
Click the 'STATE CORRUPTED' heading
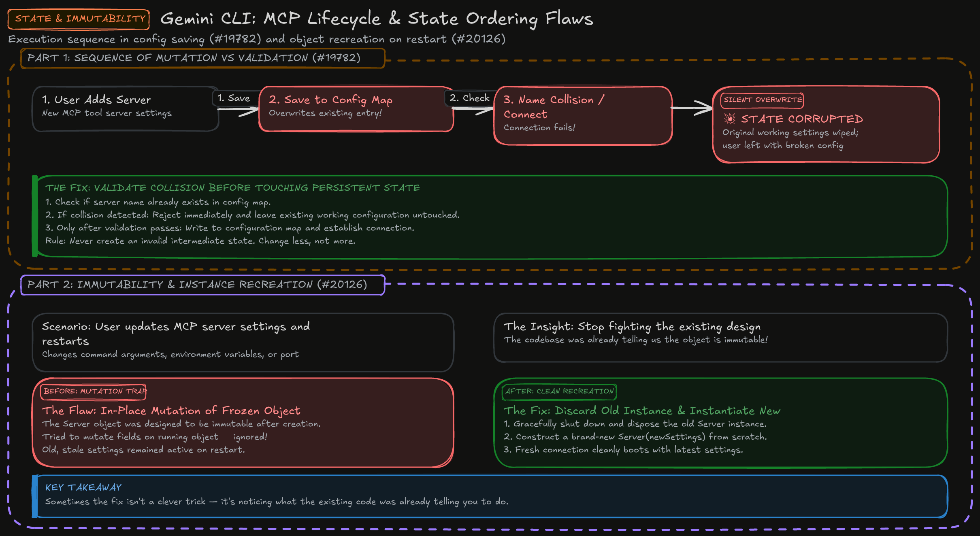[x=802, y=119]
